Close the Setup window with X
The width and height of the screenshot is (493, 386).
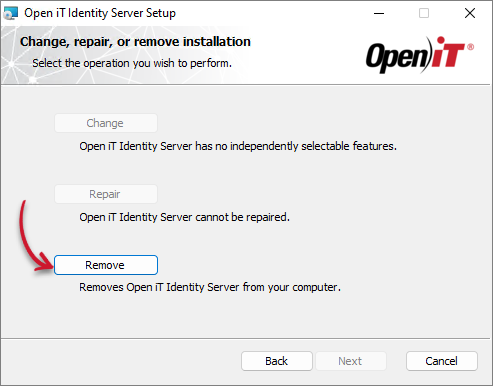470,13
